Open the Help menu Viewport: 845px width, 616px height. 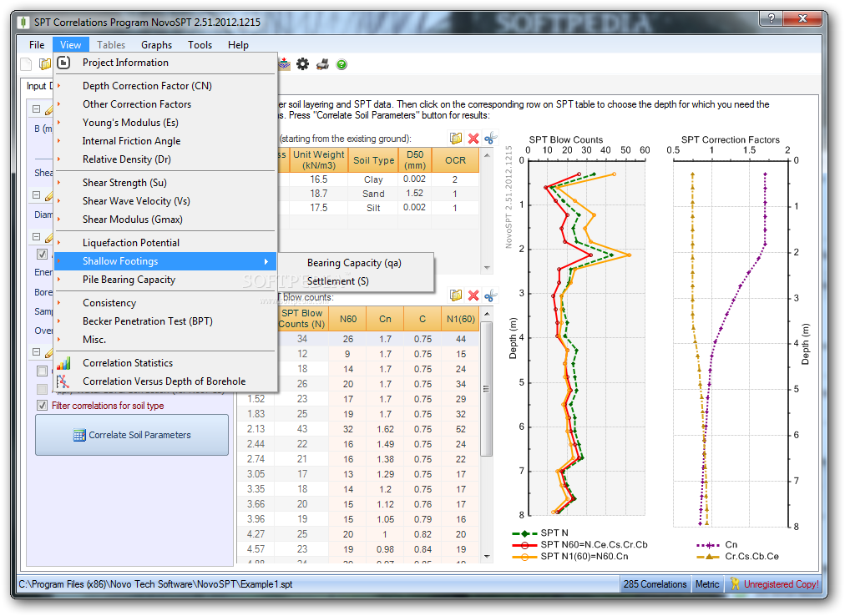(238, 45)
